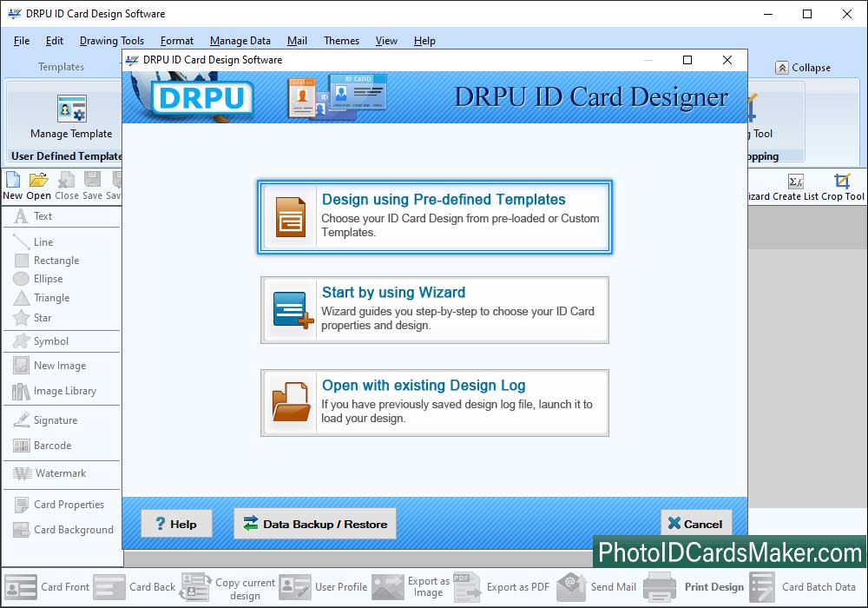
Task: Cancel the startup dialog
Action: [696, 524]
